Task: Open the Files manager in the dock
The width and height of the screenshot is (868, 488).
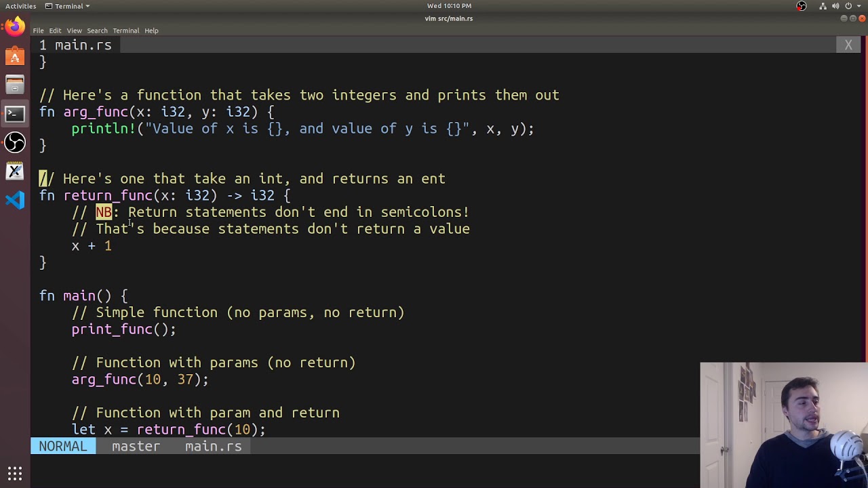Action: 15,85
